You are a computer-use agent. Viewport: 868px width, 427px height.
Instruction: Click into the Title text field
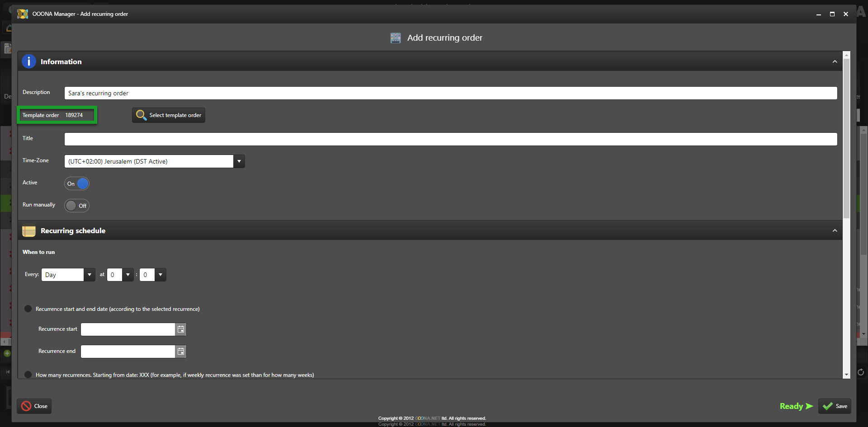450,139
